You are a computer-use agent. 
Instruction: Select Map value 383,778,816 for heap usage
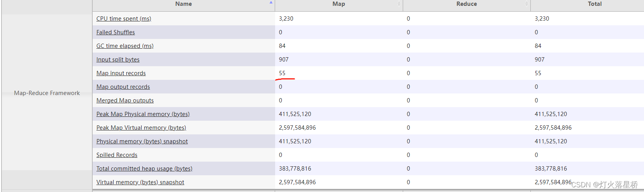click(x=295, y=169)
